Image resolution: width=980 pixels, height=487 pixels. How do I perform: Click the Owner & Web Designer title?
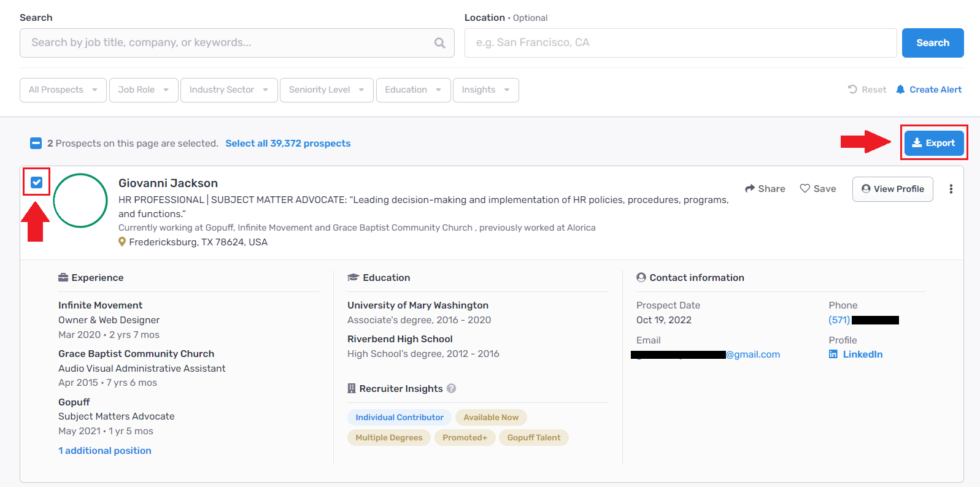coord(109,320)
